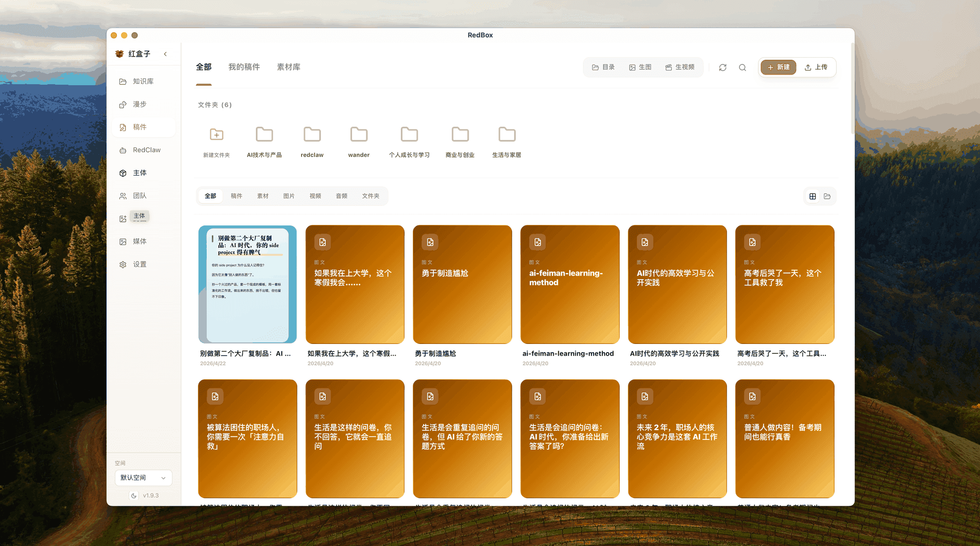Open the 知识库 knowledge base sidebar item
Image resolution: width=980 pixels, height=546 pixels.
[x=137, y=82]
